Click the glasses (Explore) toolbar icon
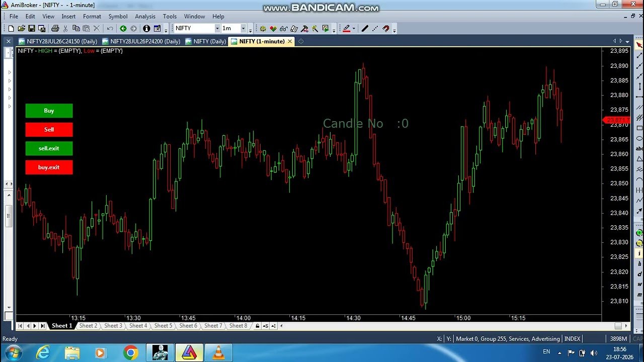 pos(284,29)
